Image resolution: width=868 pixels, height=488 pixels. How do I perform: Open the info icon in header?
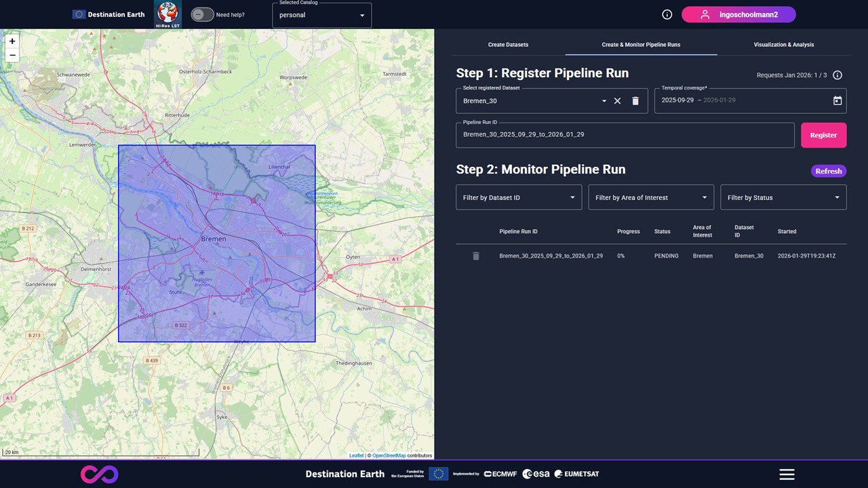pyautogui.click(x=667, y=15)
